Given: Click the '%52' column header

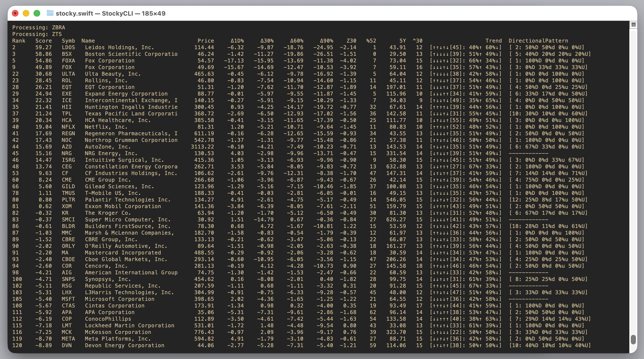Looking at the screenshot, I should (371, 41).
